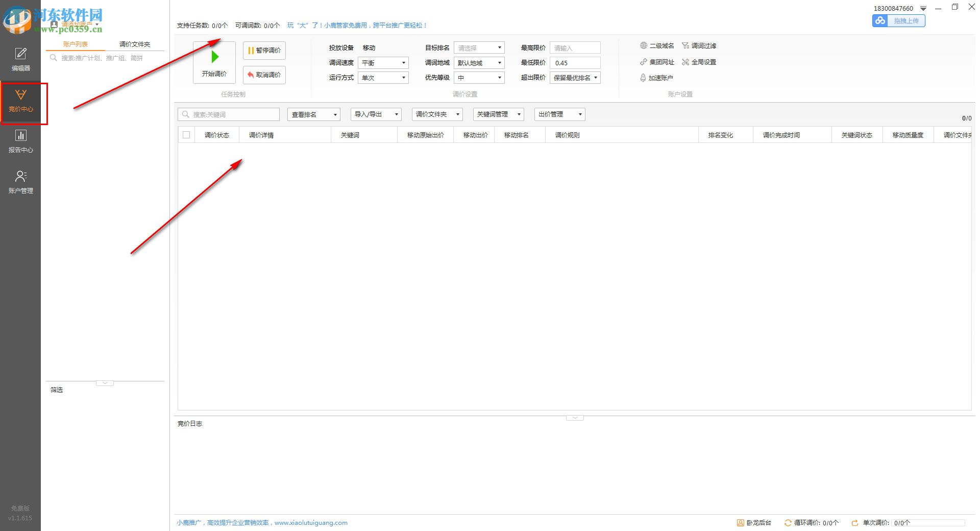Visit www.xiaolutuiguang.com footer link
The width and height of the screenshot is (980, 531).
click(311, 523)
